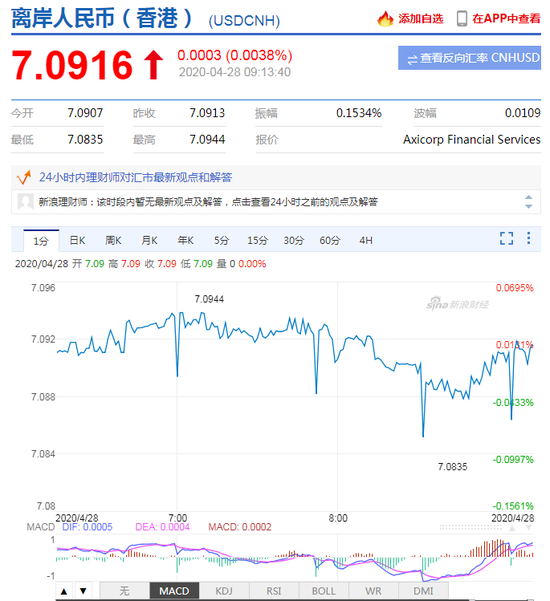Click the 今开 value 7.0907
This screenshot has width=550, height=601.
85,113
